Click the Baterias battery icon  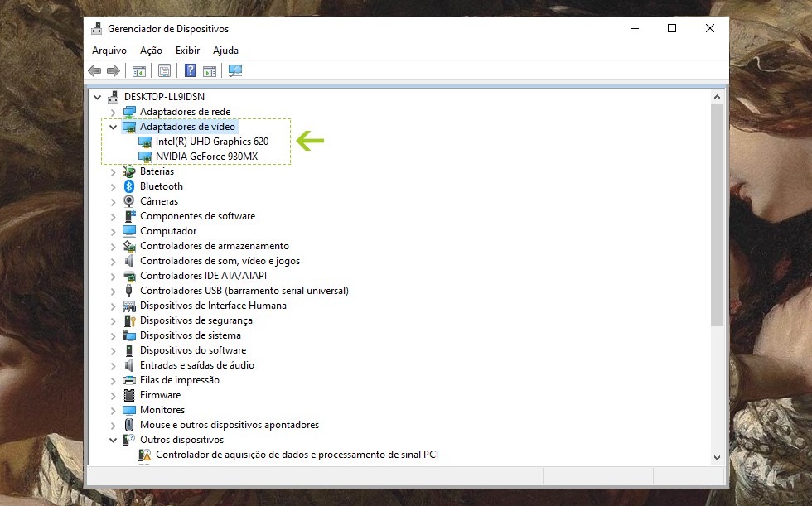pos(129,171)
